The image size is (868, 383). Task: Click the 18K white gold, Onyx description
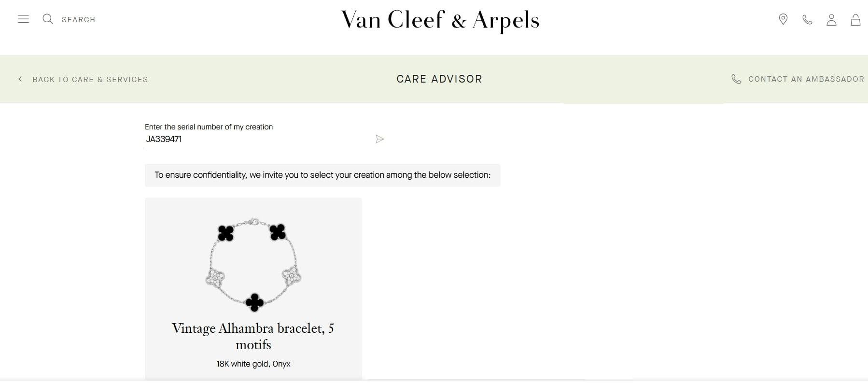[253, 364]
